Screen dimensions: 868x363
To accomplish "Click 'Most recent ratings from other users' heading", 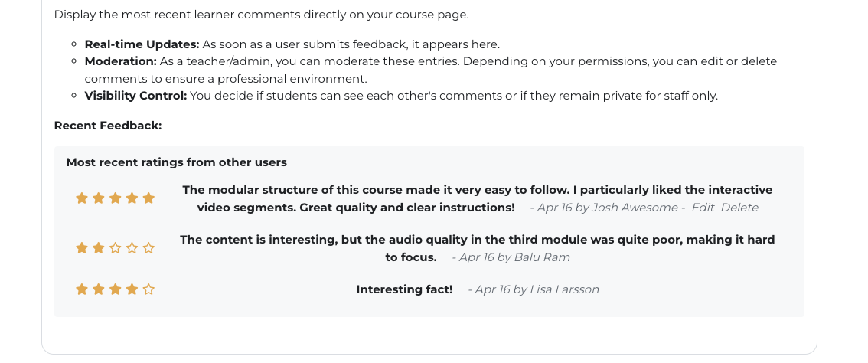I will click(x=176, y=162).
